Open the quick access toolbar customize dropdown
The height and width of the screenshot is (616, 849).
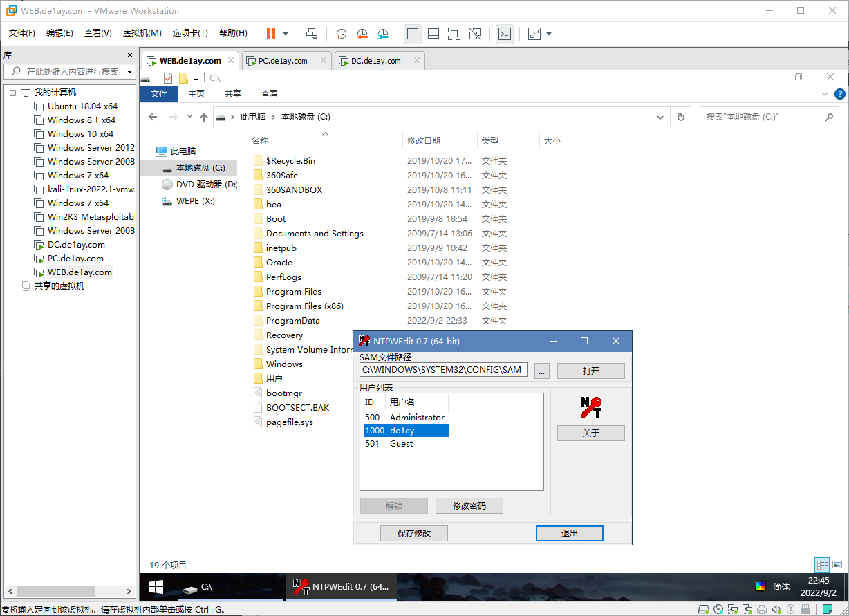click(x=196, y=79)
